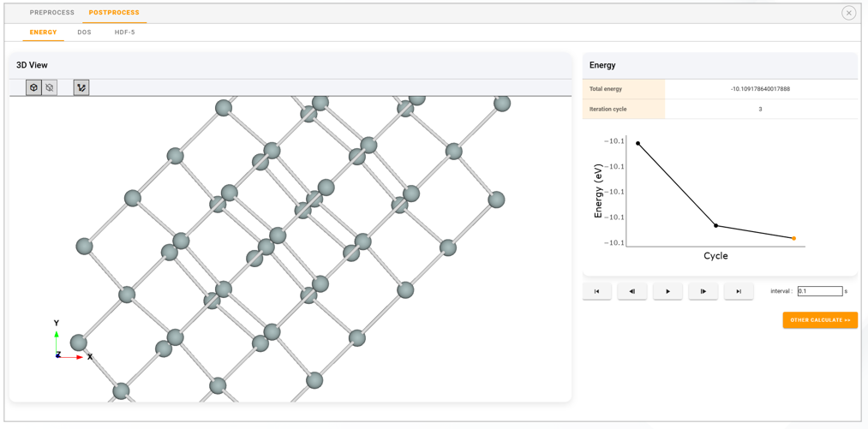This screenshot has width=868, height=429.
Task: Step forward one iteration cycle
Action: (703, 291)
